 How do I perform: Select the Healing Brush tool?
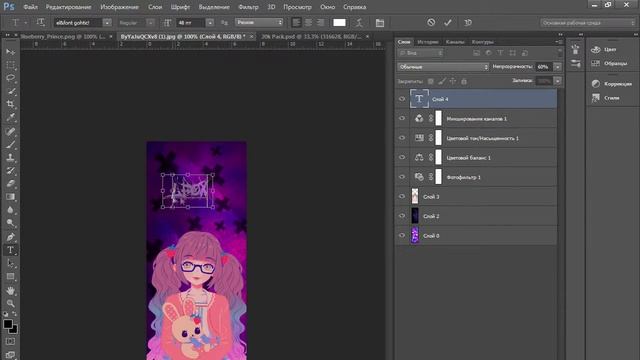tap(11, 131)
